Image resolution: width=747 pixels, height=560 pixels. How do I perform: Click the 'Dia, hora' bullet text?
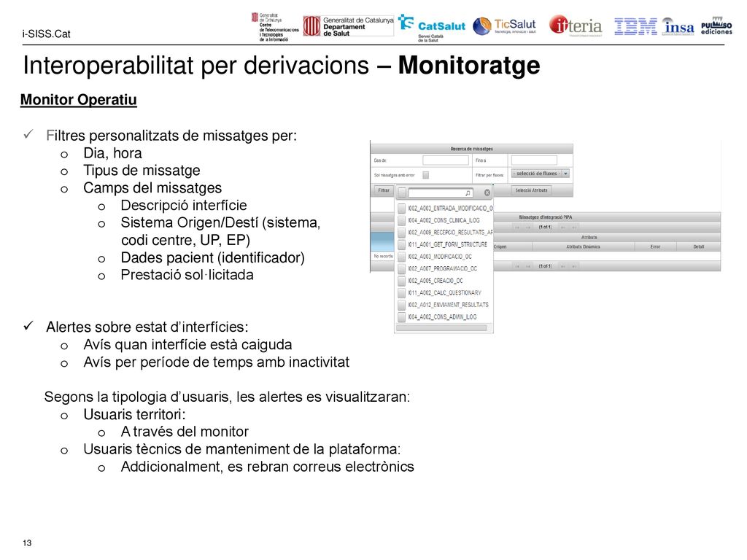pyautogui.click(x=112, y=153)
